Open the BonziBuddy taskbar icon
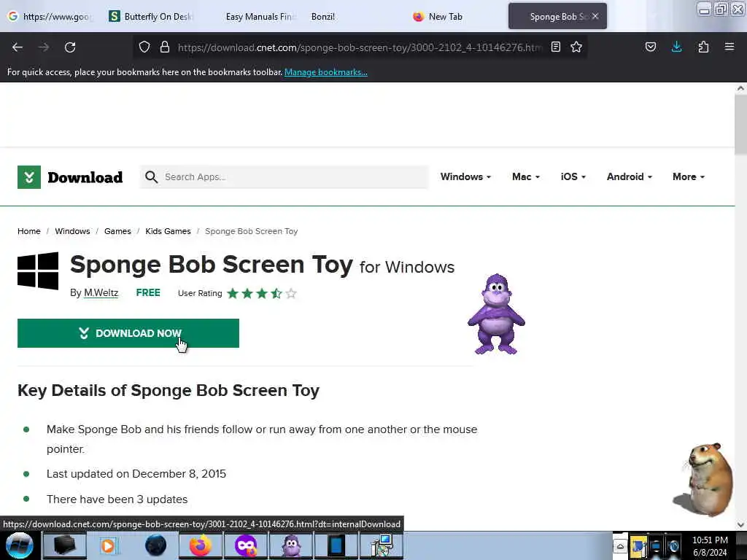747x560 pixels. click(291, 545)
